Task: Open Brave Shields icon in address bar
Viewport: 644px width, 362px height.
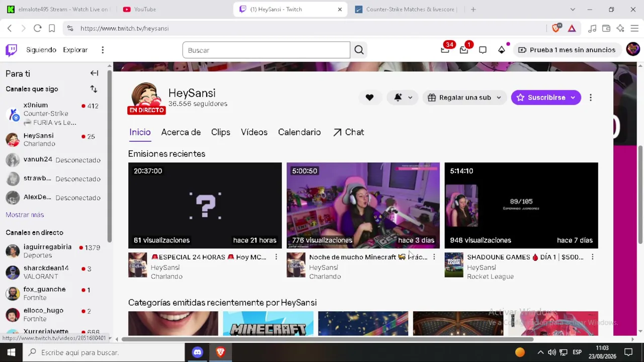Action: [x=556, y=28]
